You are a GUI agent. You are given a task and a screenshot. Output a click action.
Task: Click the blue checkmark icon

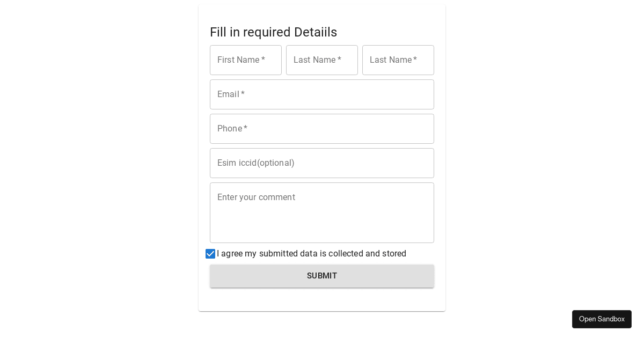(x=210, y=254)
